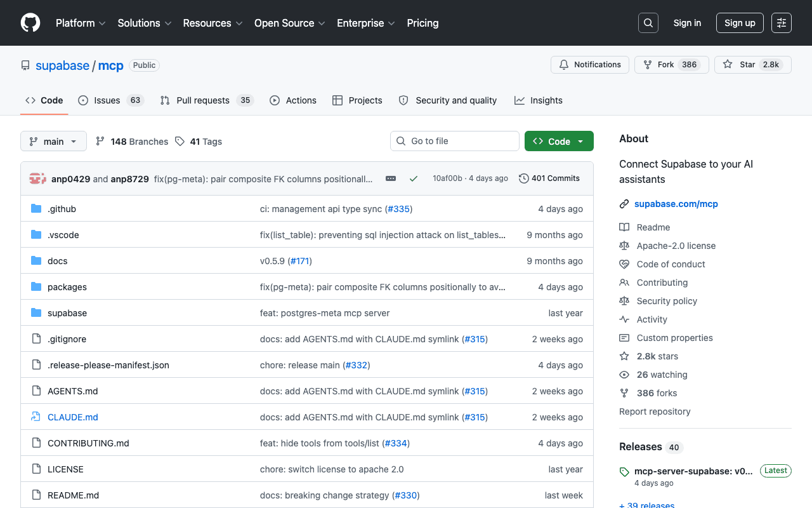Image resolution: width=812 pixels, height=508 pixels.
Task: Click the Go to file field
Action: 455,141
